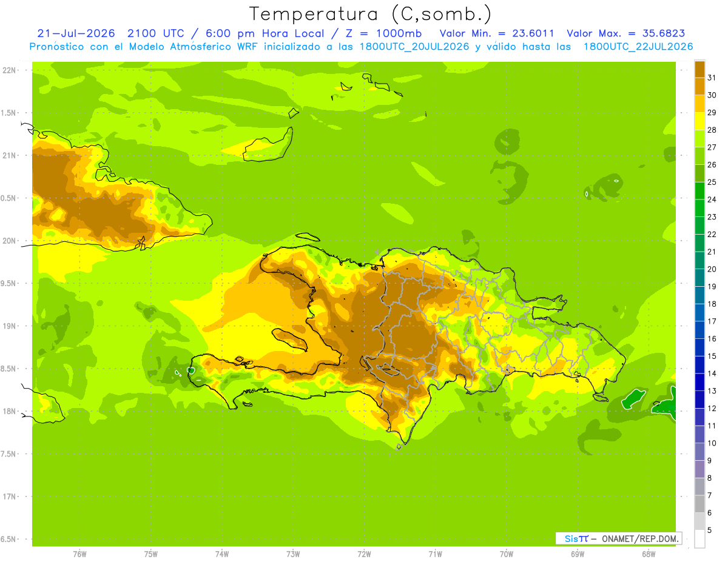Click "Valor Min. = 23.6011" value
The height and width of the screenshot is (562, 728).
497,33
